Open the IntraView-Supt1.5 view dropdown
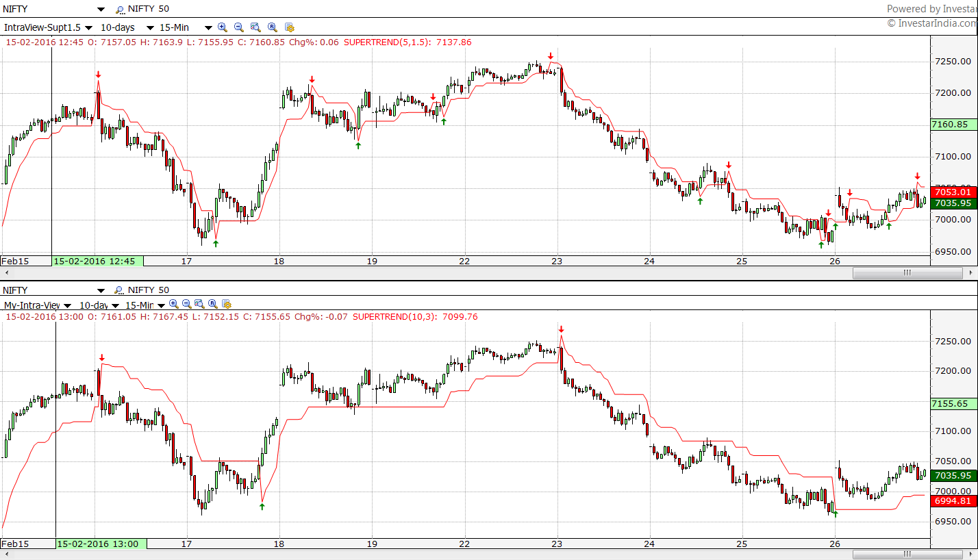 point(87,27)
